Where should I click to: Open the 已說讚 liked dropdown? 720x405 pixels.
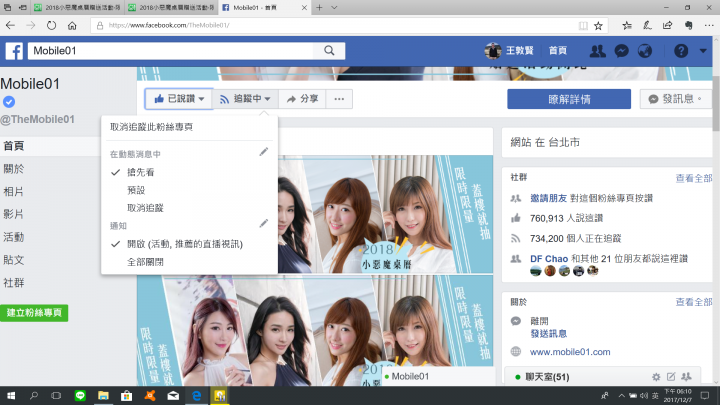point(179,99)
